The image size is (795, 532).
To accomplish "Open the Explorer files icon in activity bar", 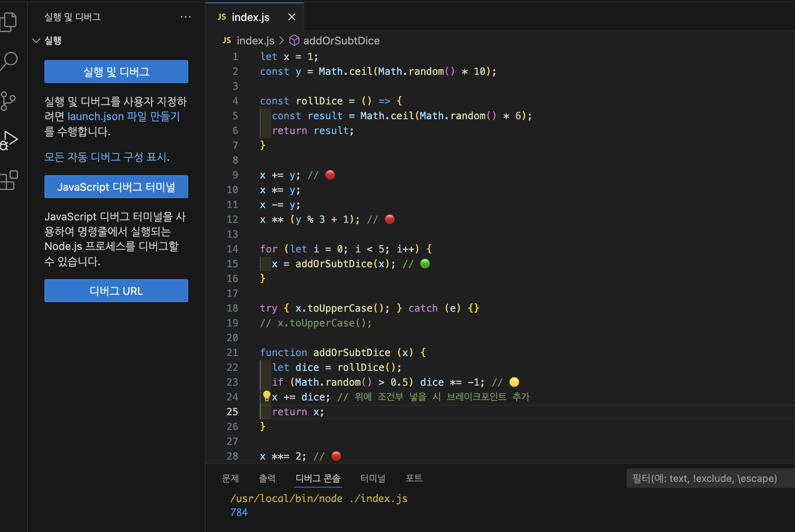I will (x=9, y=21).
